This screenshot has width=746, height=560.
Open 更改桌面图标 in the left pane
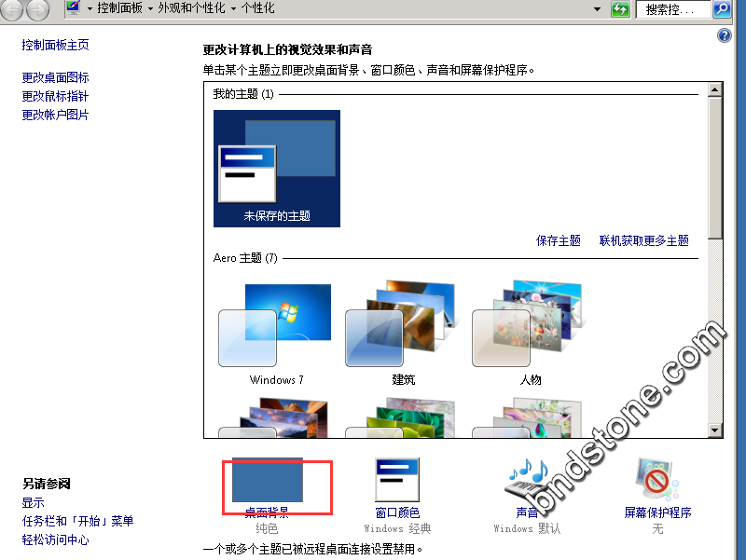click(x=56, y=78)
